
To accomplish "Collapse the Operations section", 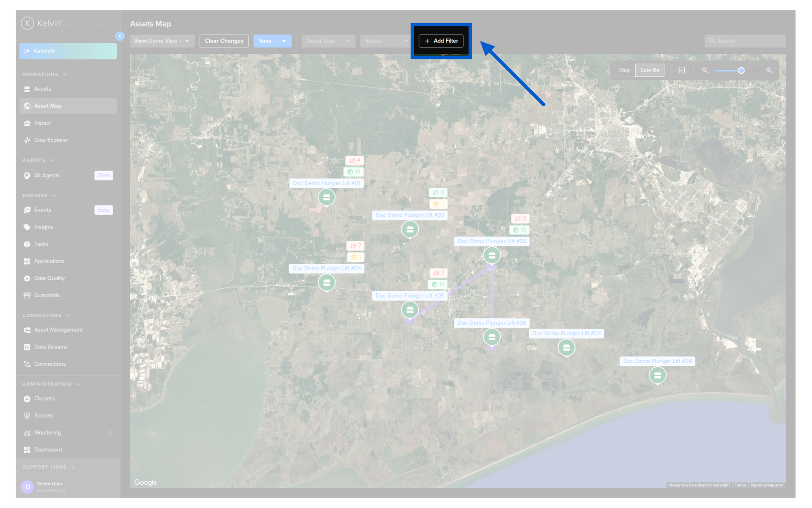I will click(65, 75).
